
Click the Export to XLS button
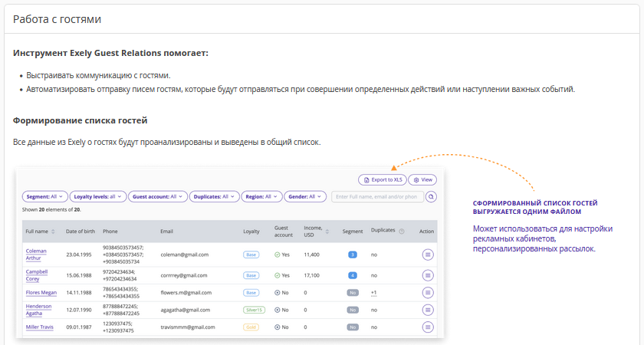382,179
